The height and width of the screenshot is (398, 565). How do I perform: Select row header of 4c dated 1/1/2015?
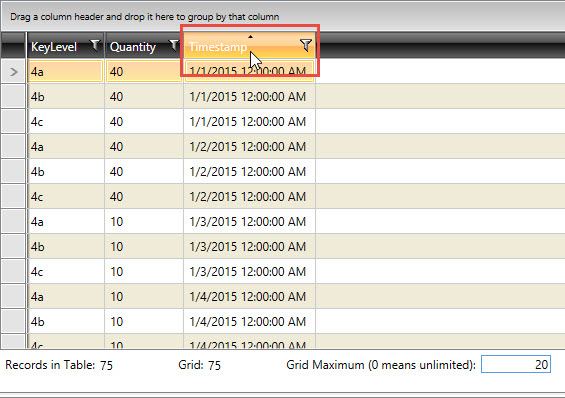tap(13, 121)
